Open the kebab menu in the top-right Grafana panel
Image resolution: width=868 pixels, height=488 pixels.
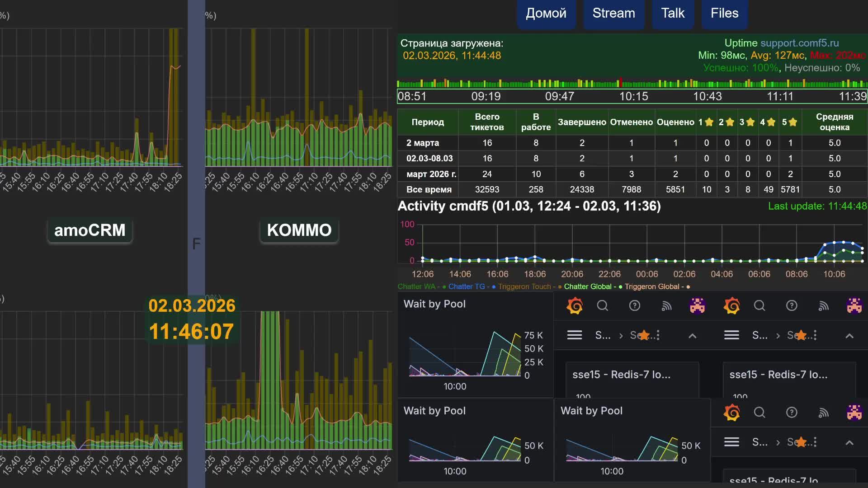click(x=815, y=335)
